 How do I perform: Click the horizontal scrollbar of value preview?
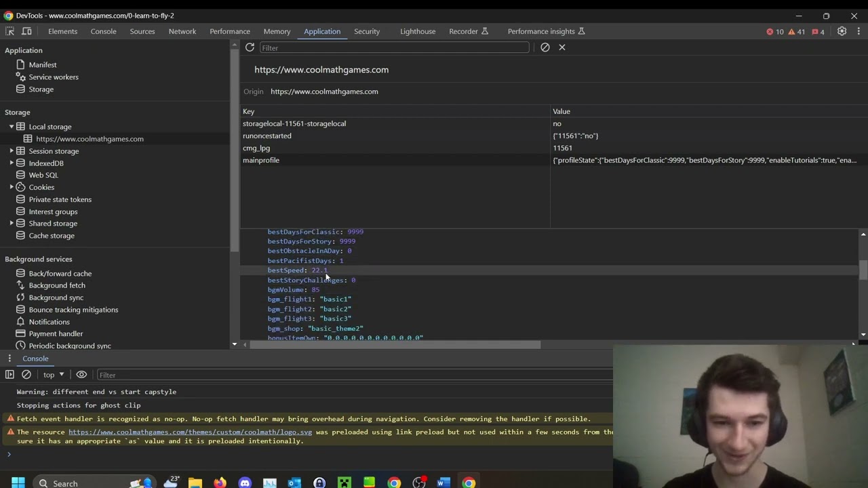pyautogui.click(x=395, y=344)
